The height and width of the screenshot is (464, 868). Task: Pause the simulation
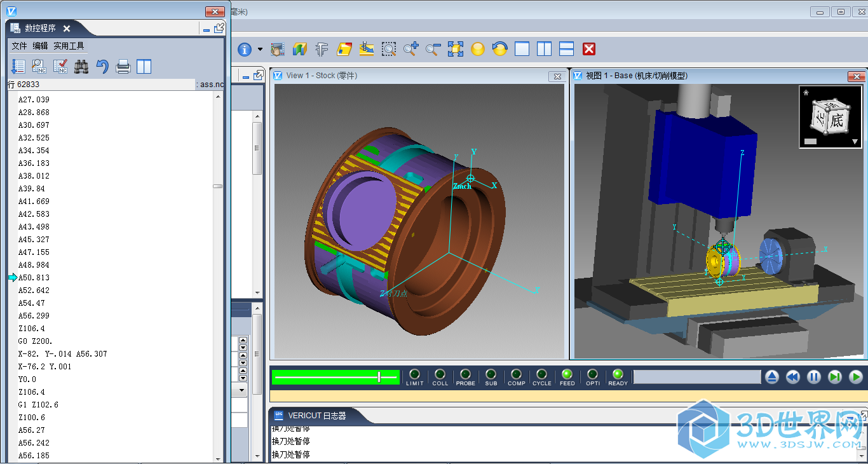814,377
